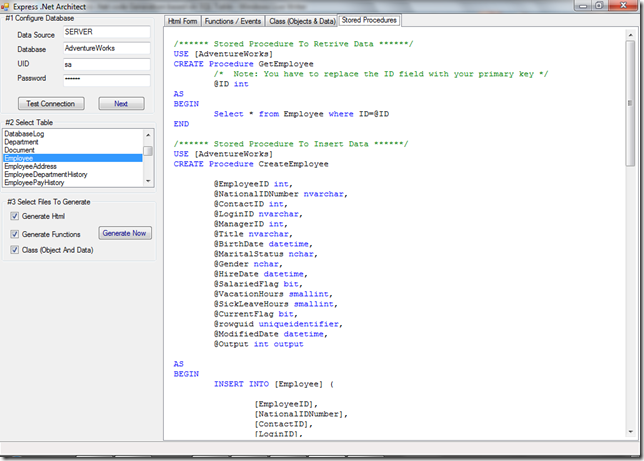
Task: Click the Database field containing AdventureWorks
Action: (106, 48)
